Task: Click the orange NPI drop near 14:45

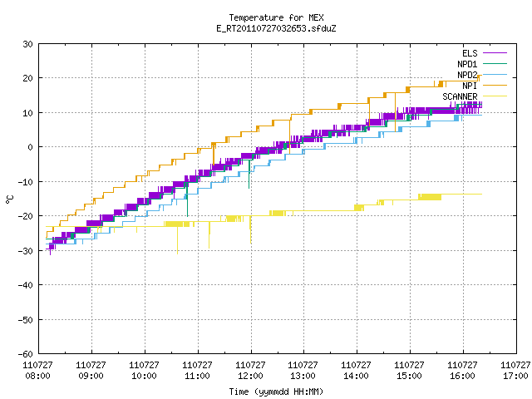Action: (x=396, y=112)
